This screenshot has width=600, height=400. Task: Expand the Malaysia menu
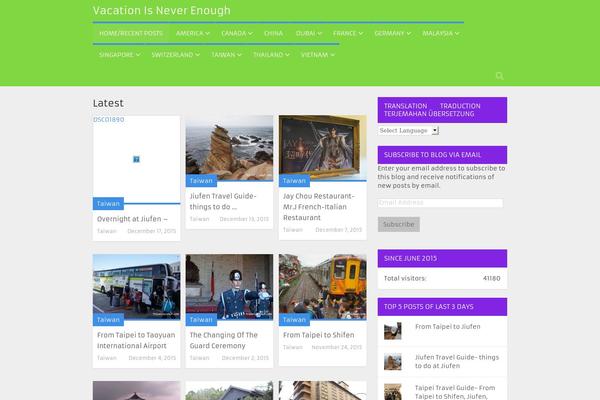440,33
